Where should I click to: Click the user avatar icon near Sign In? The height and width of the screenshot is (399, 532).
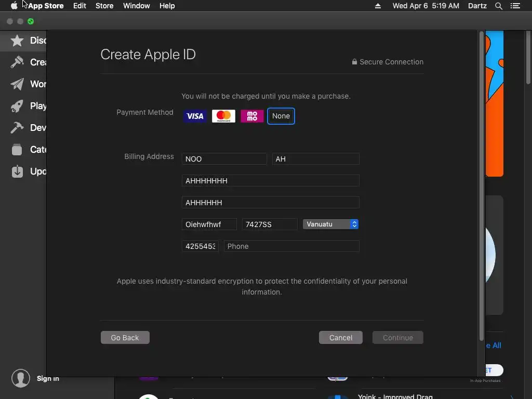click(x=21, y=378)
